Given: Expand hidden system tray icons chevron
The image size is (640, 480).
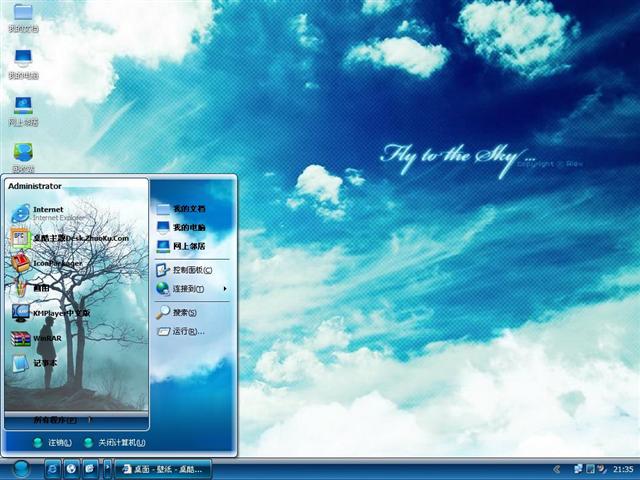Looking at the screenshot, I should [556, 469].
